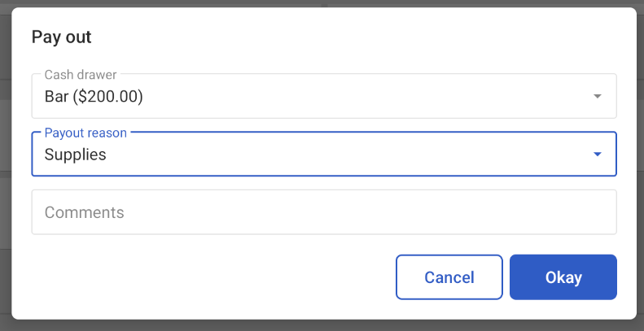Open the Cash drawer combo box

[324, 96]
